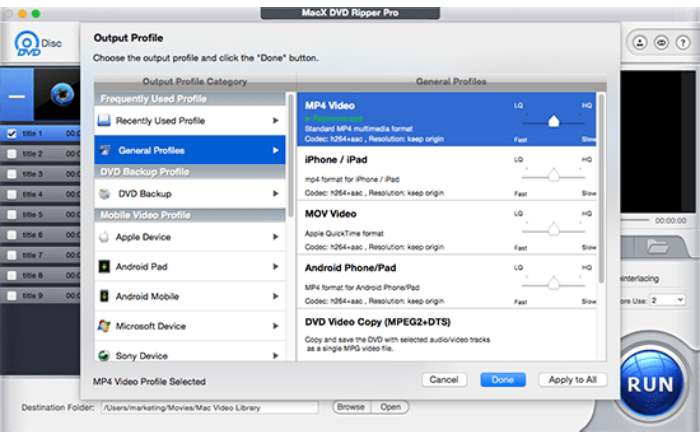This screenshot has width=700, height=440.
Task: Click the General Profiles list scrollbar
Action: pyautogui.click(x=601, y=187)
